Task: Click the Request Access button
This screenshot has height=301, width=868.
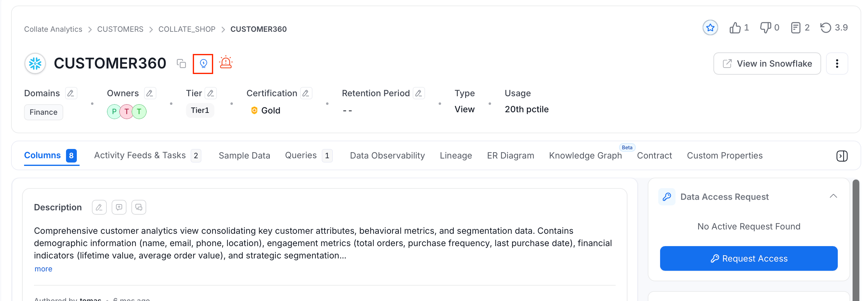Action: point(748,258)
